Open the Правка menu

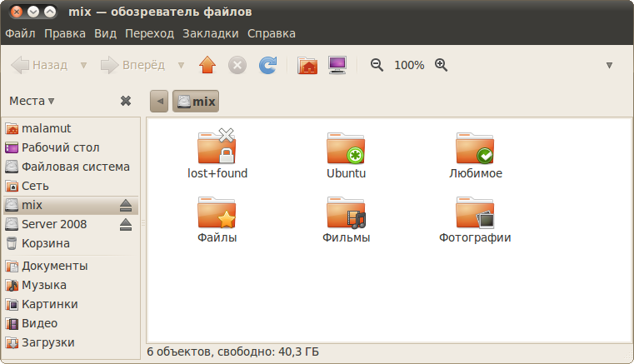(65, 33)
